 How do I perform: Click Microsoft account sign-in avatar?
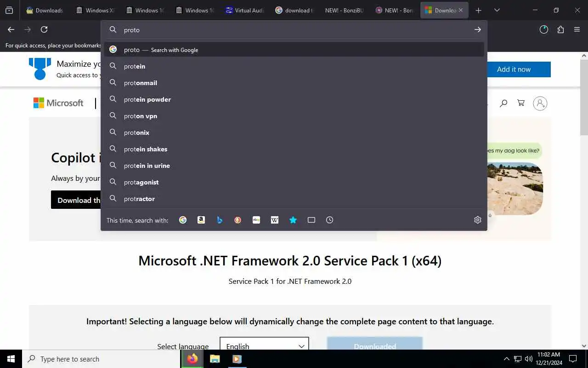(540, 103)
